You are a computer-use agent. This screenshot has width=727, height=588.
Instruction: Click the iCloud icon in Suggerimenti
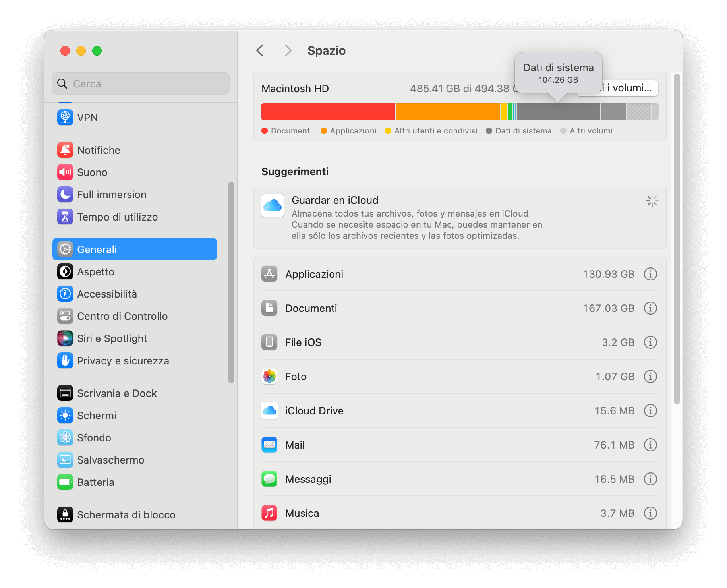(273, 205)
